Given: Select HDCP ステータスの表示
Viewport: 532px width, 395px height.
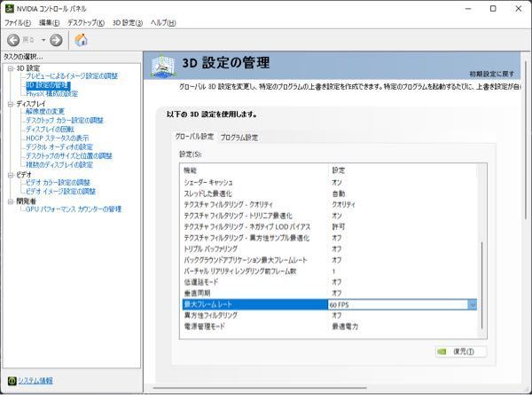Looking at the screenshot, I should tap(57, 138).
